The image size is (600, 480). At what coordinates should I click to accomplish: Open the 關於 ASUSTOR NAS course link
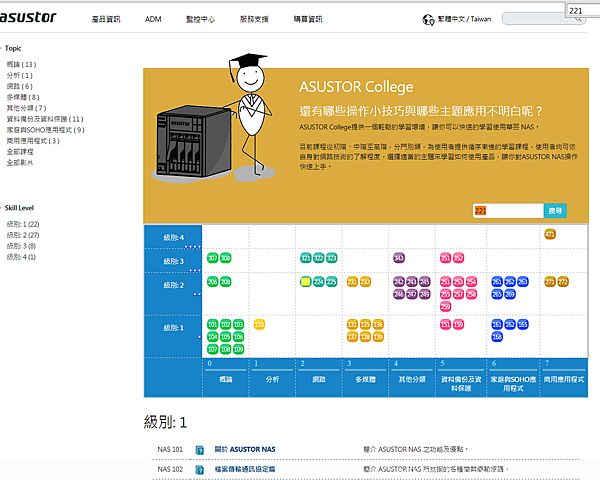pyautogui.click(x=245, y=449)
